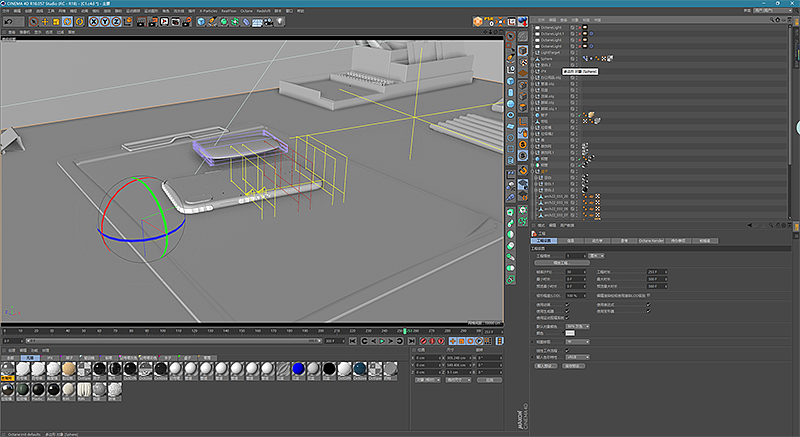Screen dimensions: 800x437
Task: Switch to the 信息 attribute tab
Action: (571, 241)
